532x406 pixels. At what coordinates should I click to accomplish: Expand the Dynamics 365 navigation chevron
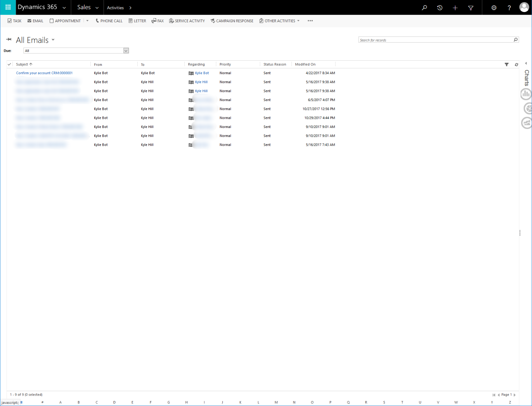(64, 7)
